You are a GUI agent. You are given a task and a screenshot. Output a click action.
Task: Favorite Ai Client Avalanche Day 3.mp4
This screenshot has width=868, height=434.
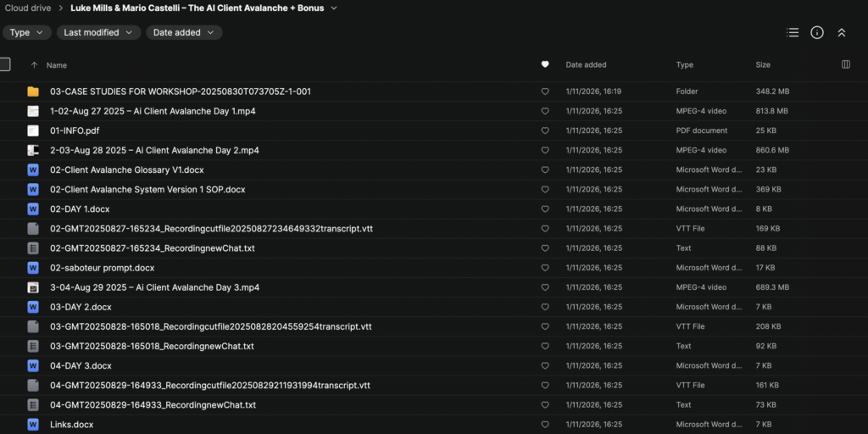tap(545, 287)
